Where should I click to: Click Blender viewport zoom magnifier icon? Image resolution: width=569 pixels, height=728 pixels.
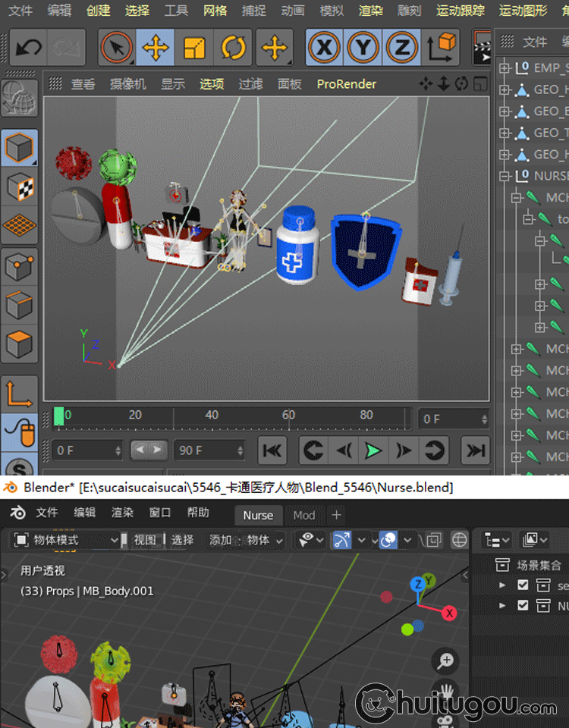(446, 661)
